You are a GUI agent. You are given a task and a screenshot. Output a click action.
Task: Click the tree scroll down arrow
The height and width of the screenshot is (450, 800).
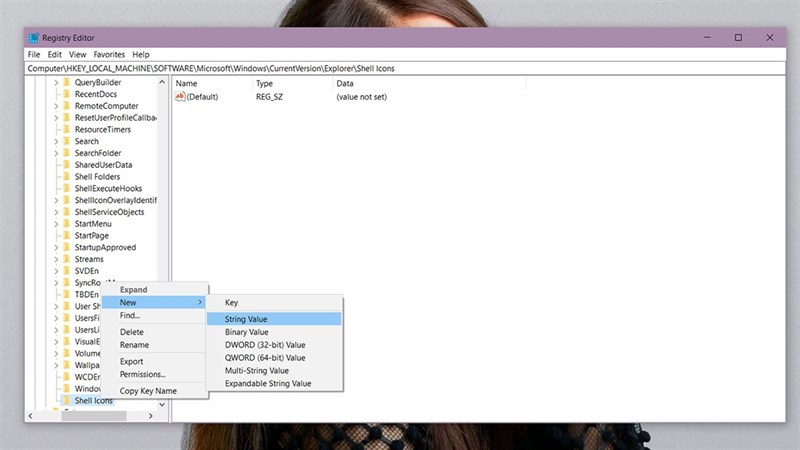[x=162, y=405]
